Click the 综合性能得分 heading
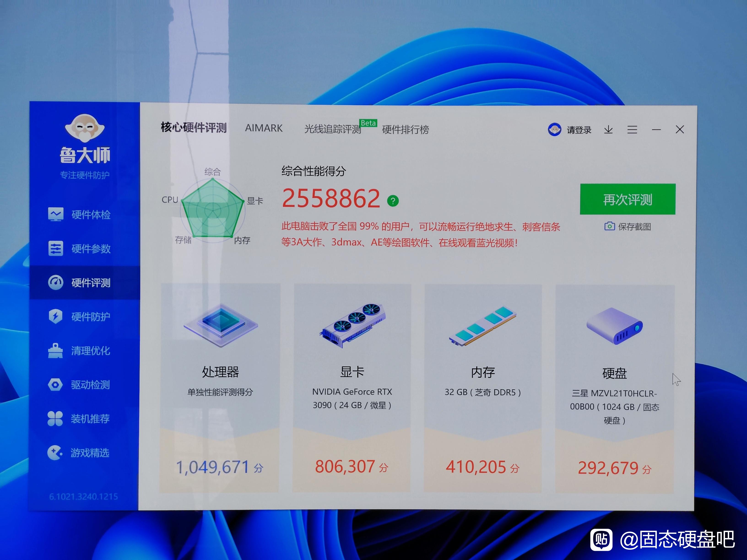This screenshot has width=747, height=560. tap(314, 171)
